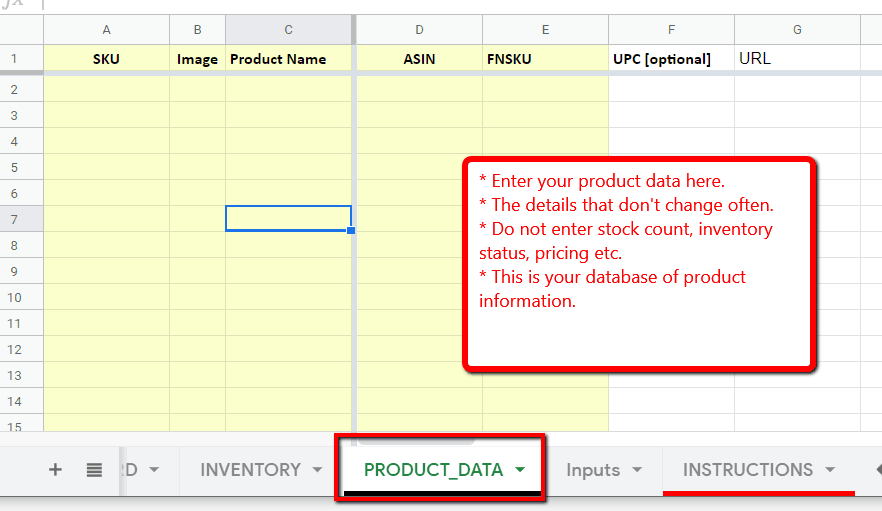The height and width of the screenshot is (511, 882).
Task: Click the UPC [optional] header cell
Action: click(671, 59)
